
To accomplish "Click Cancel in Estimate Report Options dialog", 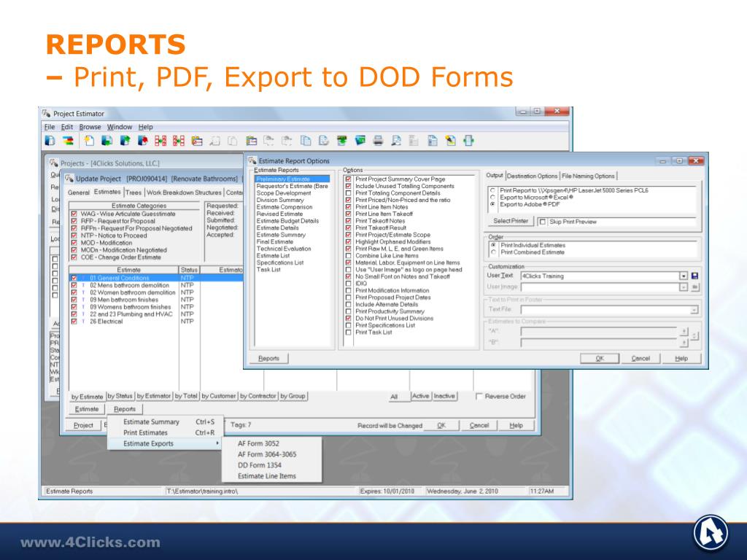I will click(x=640, y=358).
